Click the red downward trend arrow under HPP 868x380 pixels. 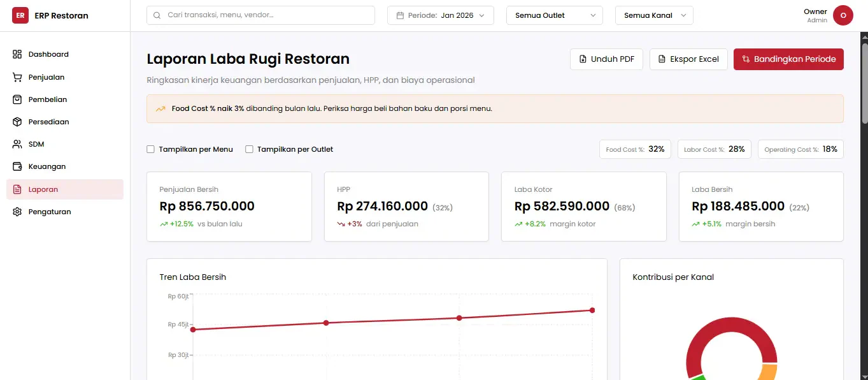341,224
